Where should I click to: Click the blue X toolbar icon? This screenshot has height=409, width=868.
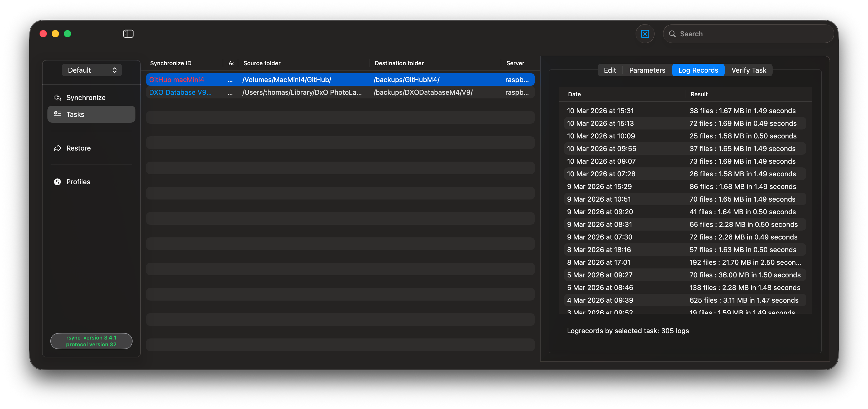click(645, 34)
